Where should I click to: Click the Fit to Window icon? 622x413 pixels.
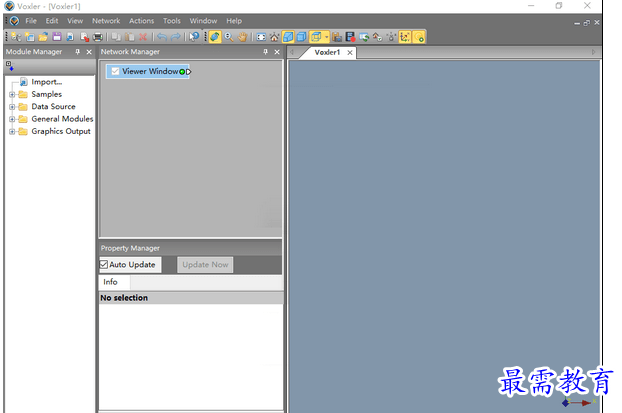[261, 37]
